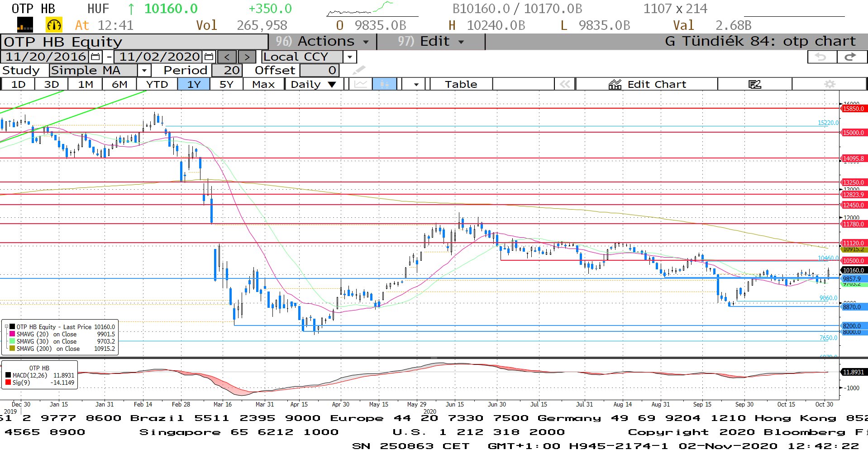Click the magenta SMAVG (20) legend swatch
Image resolution: width=868 pixels, height=464 pixels.
coord(12,334)
